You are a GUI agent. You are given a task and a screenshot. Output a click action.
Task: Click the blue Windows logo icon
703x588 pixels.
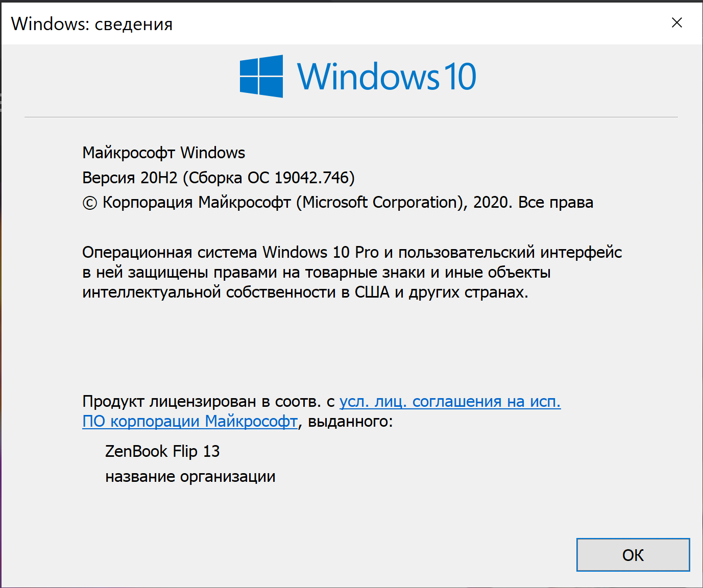click(261, 76)
